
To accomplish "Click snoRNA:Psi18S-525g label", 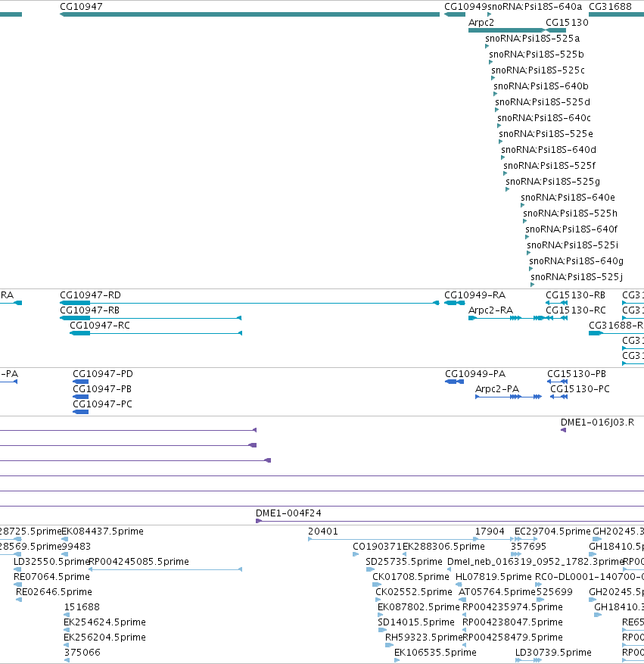I will click(553, 182).
